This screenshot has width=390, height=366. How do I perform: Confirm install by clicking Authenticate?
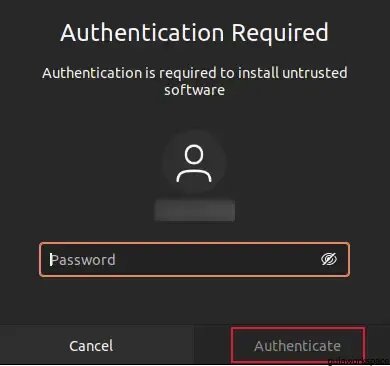click(298, 345)
